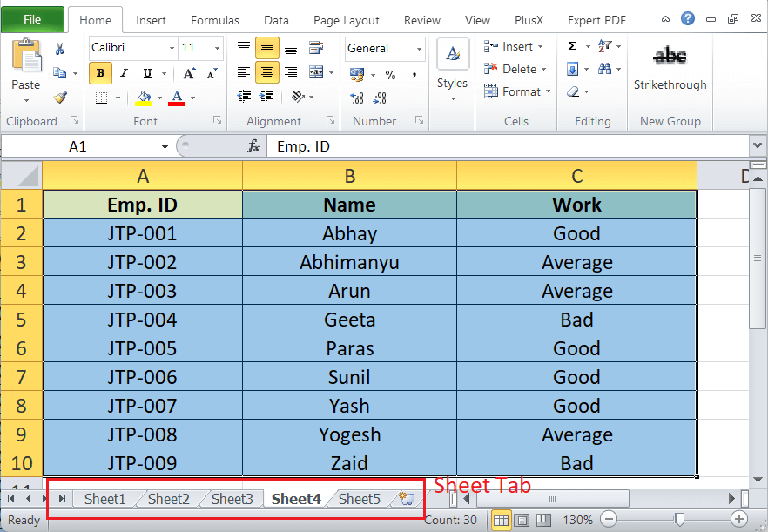The width and height of the screenshot is (768, 532).
Task: Expand the General number format dropdown
Action: click(x=419, y=49)
